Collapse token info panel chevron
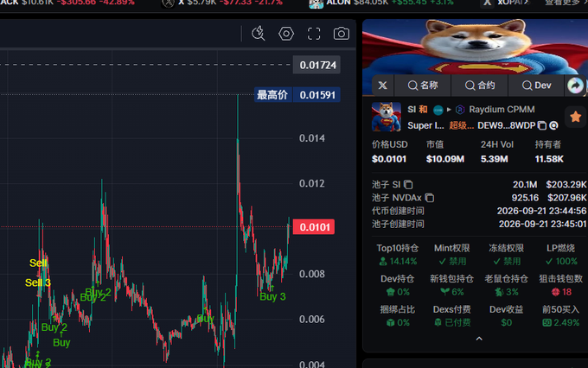The width and height of the screenshot is (588, 368). [479, 339]
